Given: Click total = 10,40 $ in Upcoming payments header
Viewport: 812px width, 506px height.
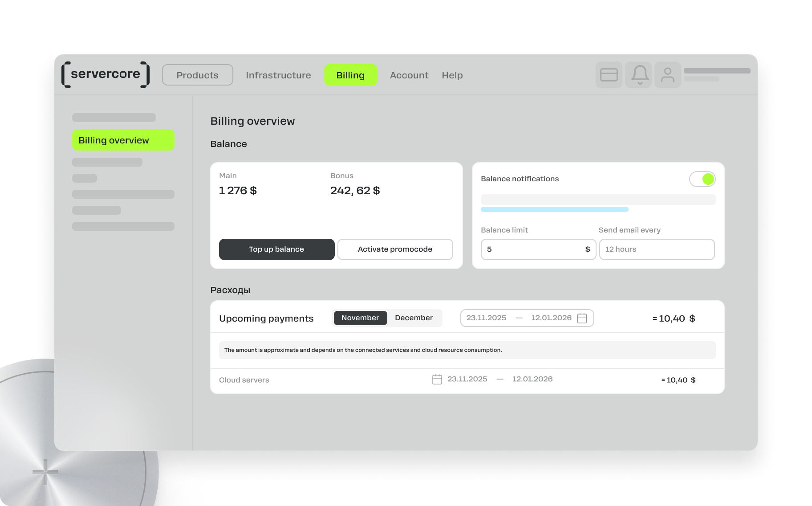Looking at the screenshot, I should (x=674, y=318).
